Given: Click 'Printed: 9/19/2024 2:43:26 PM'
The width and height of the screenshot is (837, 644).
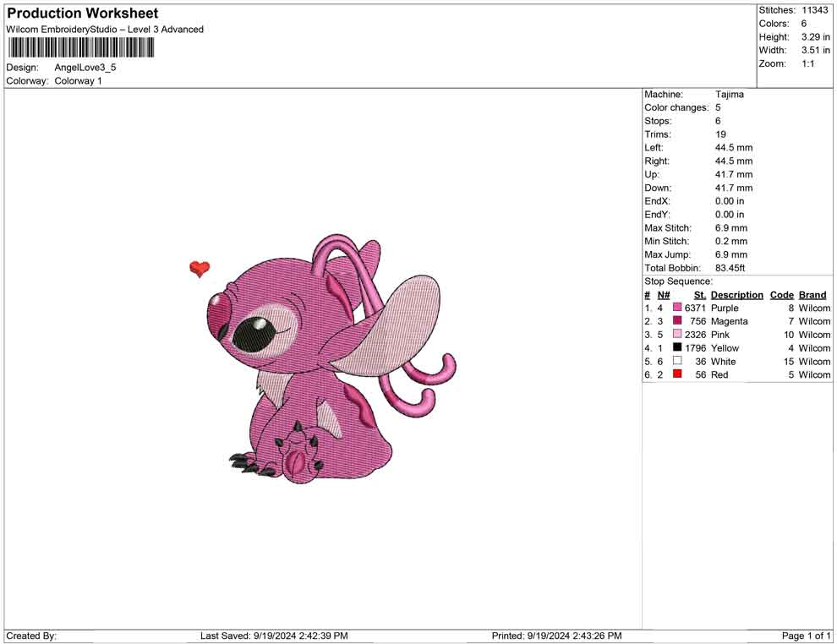Looking at the screenshot, I should coord(556,636).
